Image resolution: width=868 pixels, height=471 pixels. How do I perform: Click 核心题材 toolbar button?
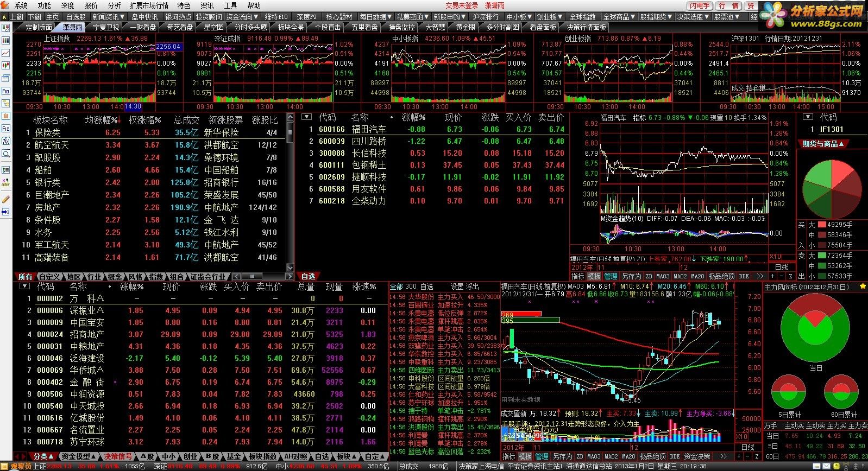[339, 17]
